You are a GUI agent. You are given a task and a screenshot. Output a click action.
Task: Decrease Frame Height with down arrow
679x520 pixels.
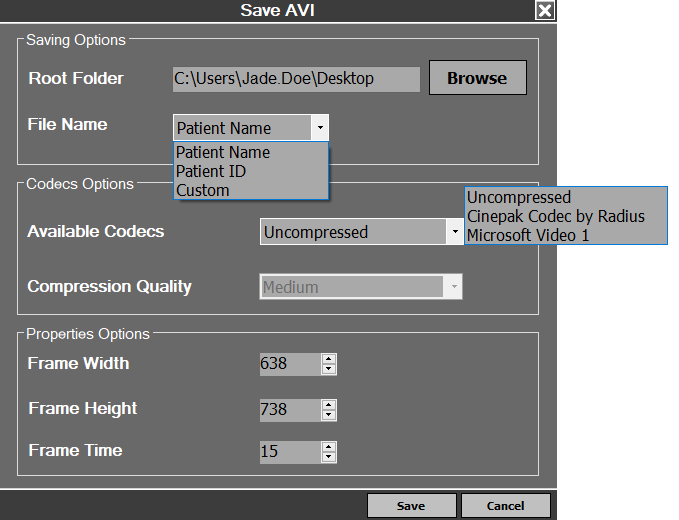point(328,415)
